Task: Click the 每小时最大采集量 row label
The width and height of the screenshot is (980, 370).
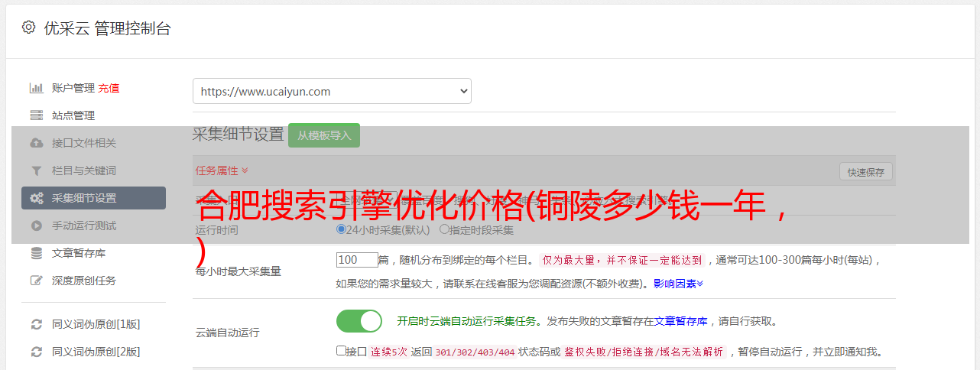Action: [x=239, y=271]
